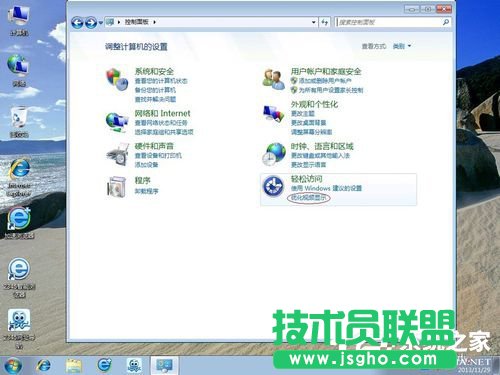Select the 网络 desktop icon
The image size is (500, 375).
pos(19,71)
